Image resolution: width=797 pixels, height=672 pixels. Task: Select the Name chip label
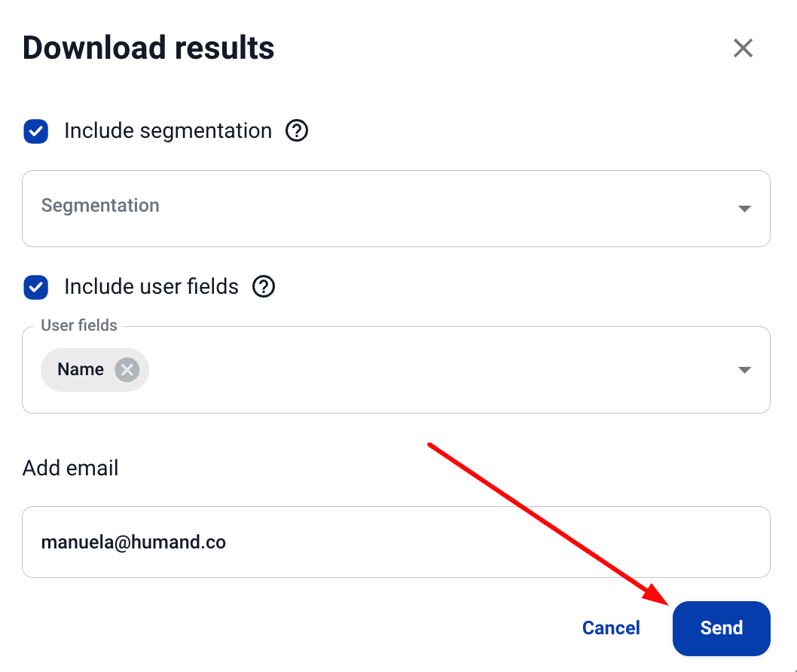tap(81, 370)
